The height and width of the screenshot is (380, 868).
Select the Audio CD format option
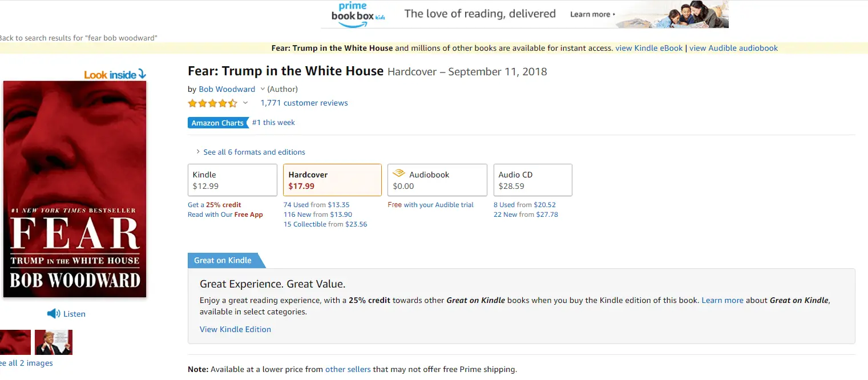(x=532, y=180)
